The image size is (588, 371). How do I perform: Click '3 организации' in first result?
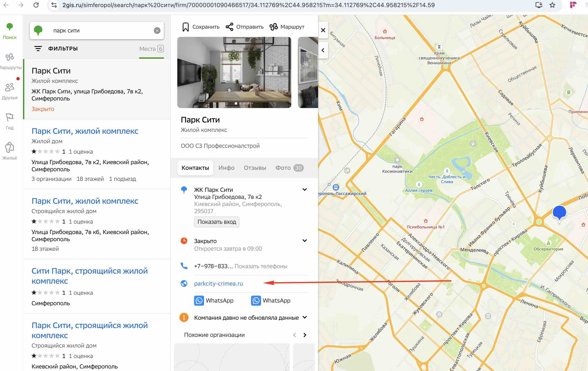(x=51, y=179)
